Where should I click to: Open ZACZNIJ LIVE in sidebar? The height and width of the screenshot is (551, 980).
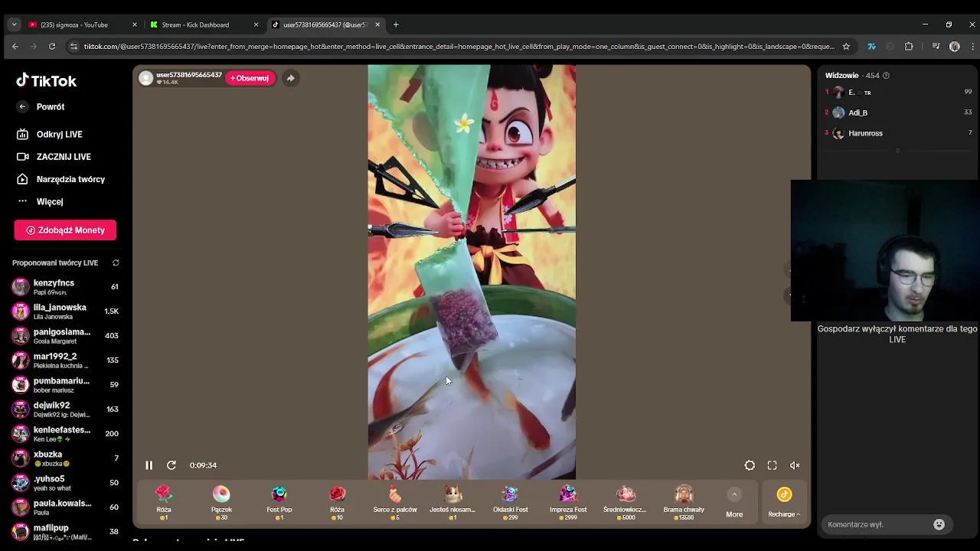click(x=65, y=156)
